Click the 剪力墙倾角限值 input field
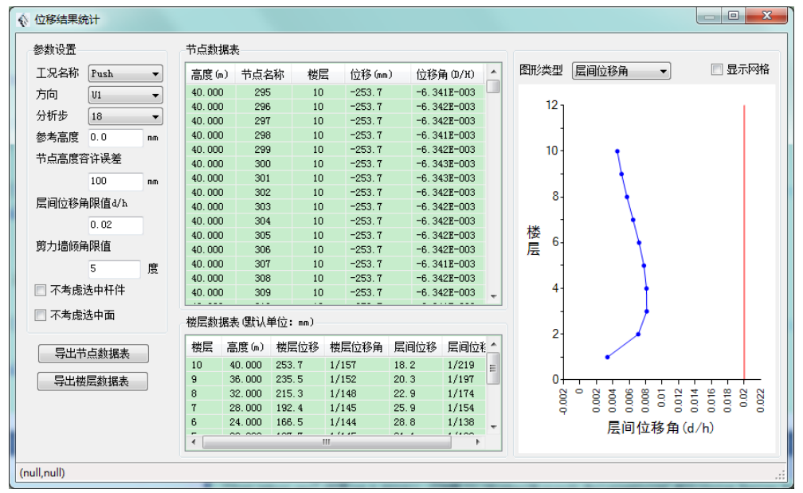The width and height of the screenshot is (803, 493). pos(115,268)
